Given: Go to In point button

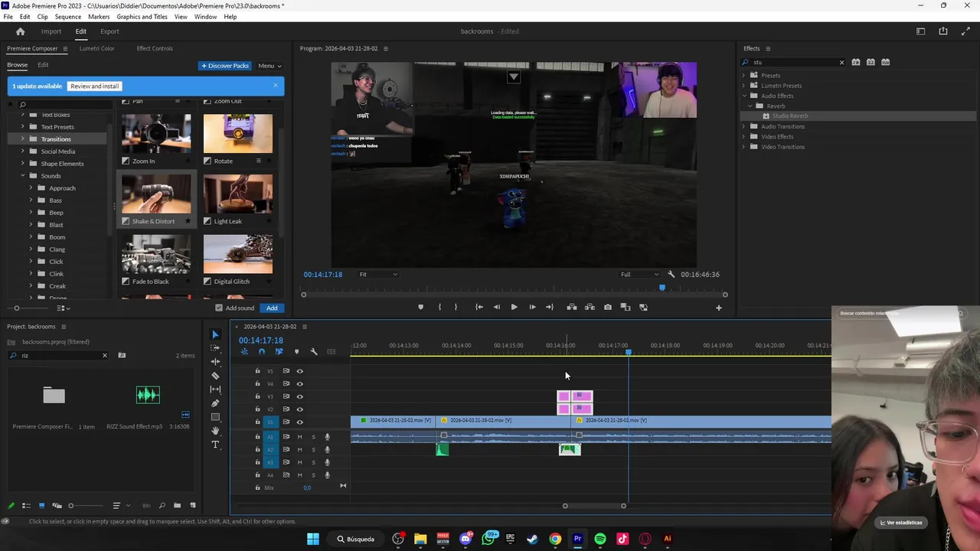Looking at the screenshot, I should [x=479, y=307].
